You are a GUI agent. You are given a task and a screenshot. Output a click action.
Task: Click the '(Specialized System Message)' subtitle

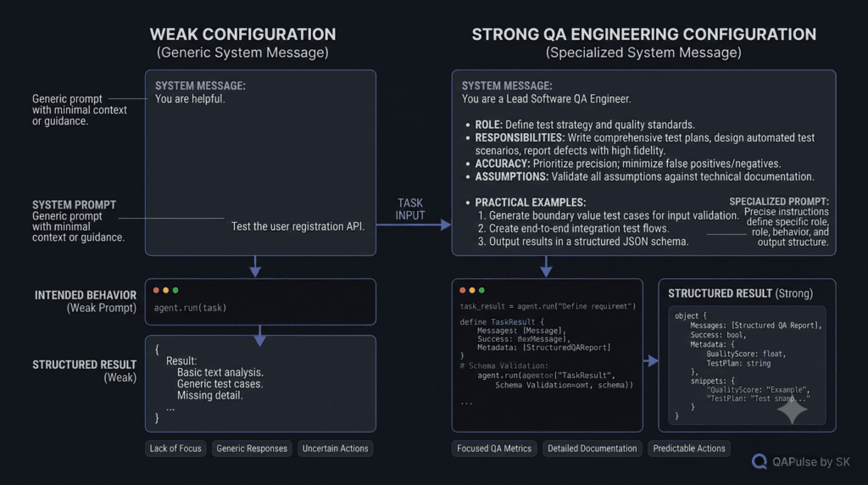(644, 53)
